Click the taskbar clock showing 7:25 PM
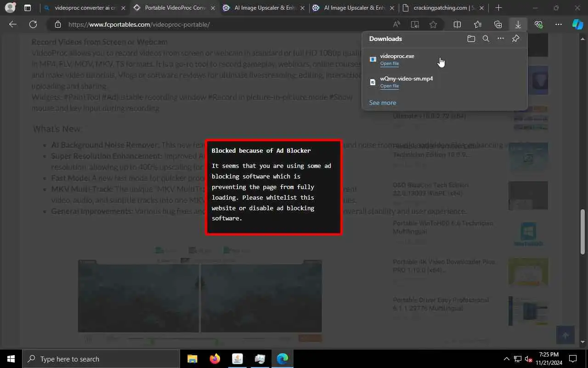588x368 pixels. click(548, 359)
